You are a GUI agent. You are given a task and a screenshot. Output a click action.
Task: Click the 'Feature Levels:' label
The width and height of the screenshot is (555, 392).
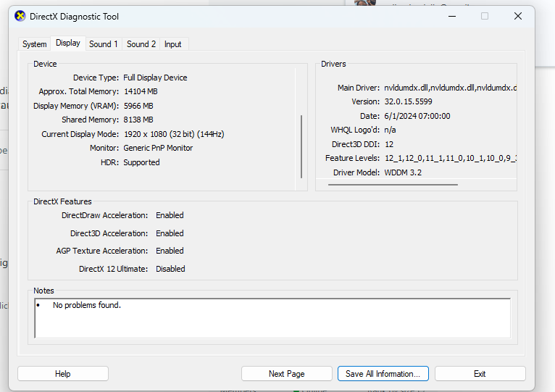point(352,158)
